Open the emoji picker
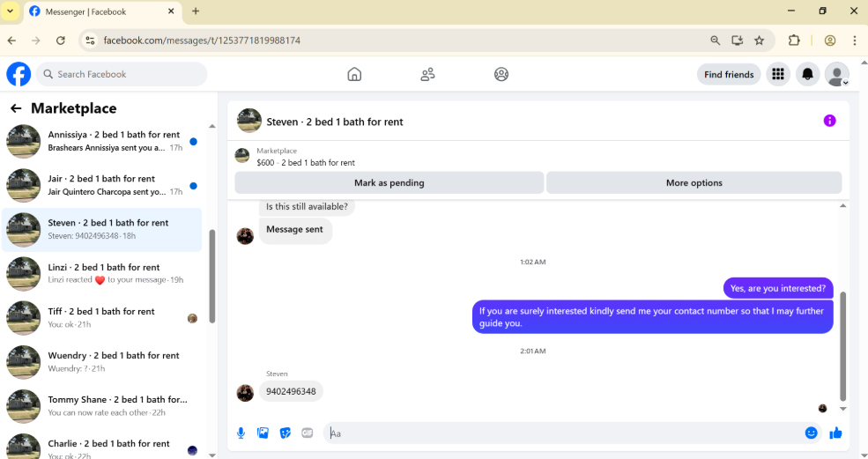 pos(811,433)
